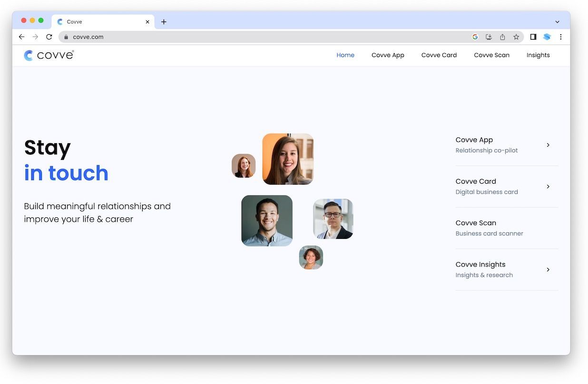Bookmark this page with the star icon
The height and width of the screenshot is (384, 588).
click(516, 37)
